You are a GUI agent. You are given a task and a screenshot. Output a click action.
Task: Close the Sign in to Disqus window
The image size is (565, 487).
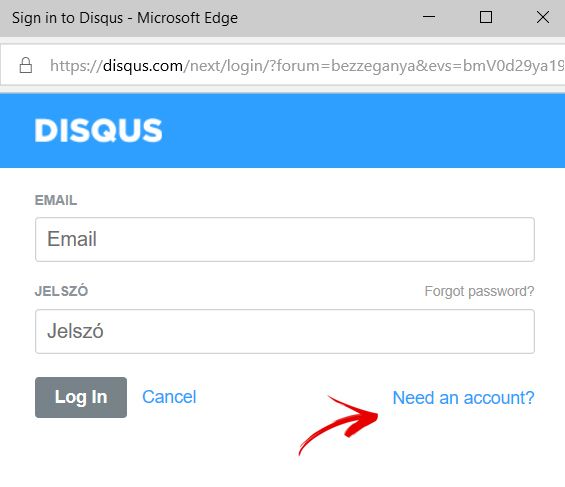(x=543, y=17)
